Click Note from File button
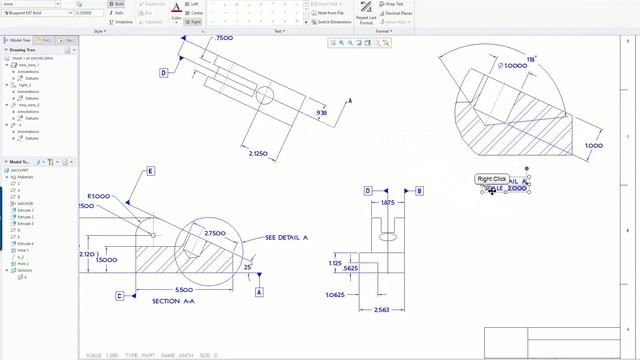The height and width of the screenshot is (360, 640). click(x=327, y=13)
